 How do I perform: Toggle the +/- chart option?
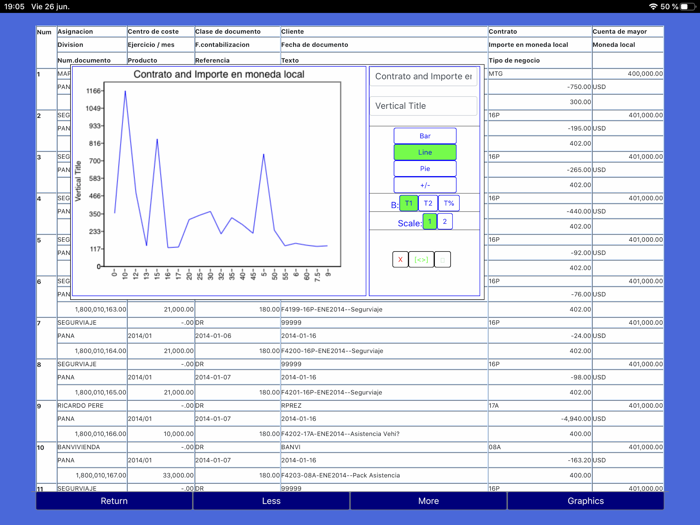click(x=425, y=185)
